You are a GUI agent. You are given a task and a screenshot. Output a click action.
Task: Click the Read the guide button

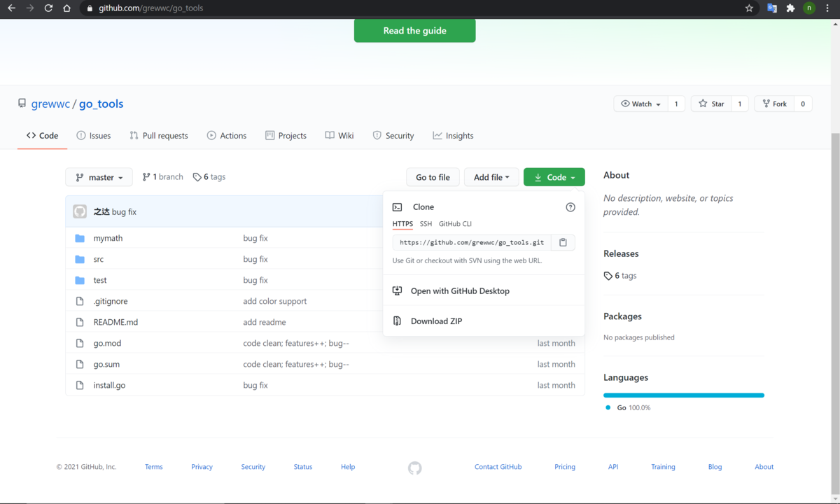(414, 31)
